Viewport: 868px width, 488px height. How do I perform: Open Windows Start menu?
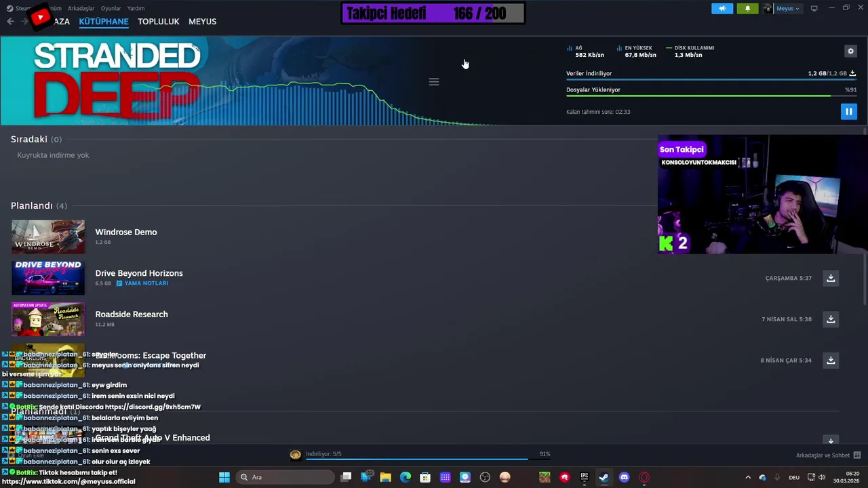pos(224,477)
